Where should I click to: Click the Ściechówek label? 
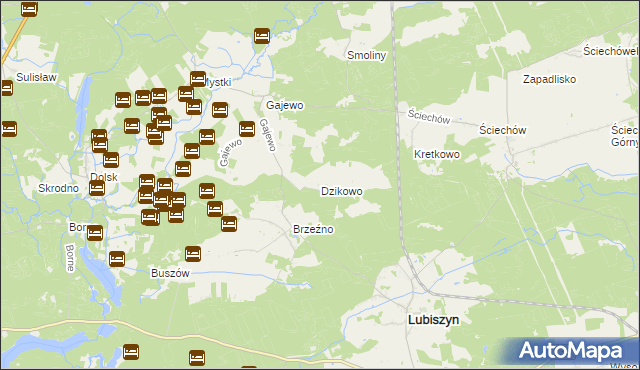611,51
